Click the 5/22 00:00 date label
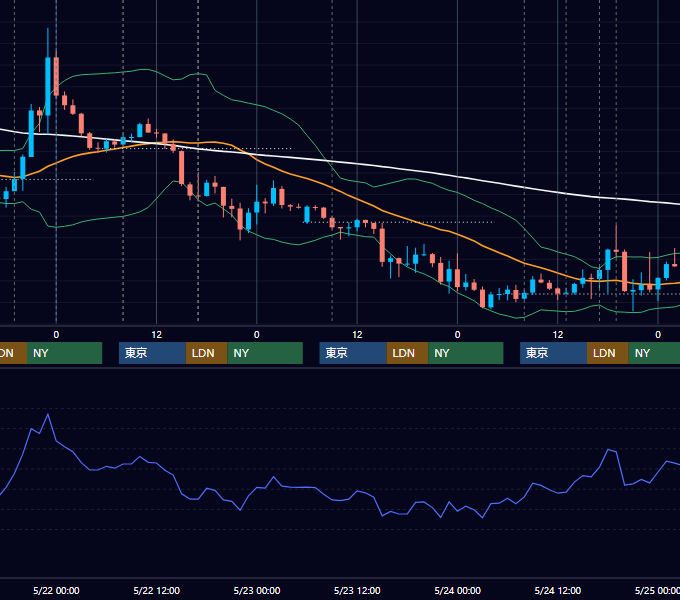Screen dimensions: 680x600 pyautogui.click(x=56, y=590)
